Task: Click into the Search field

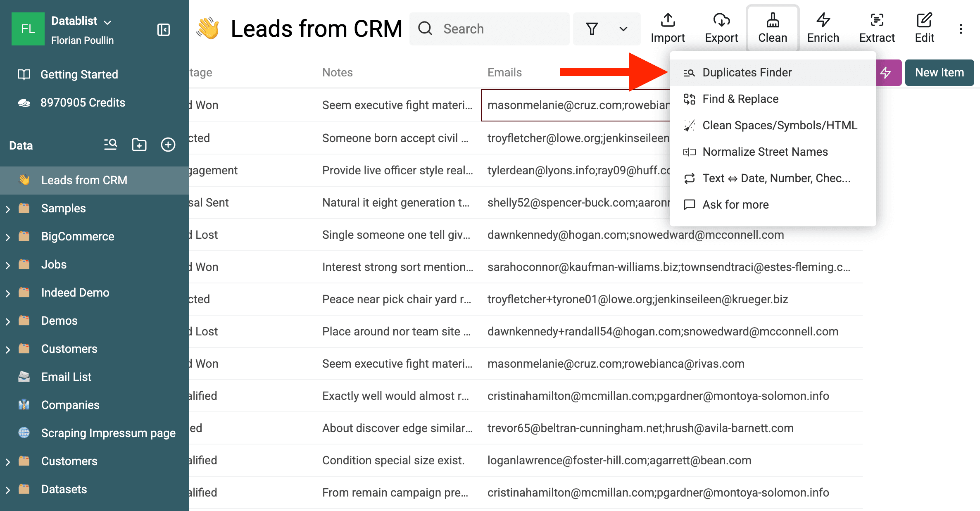Action: (x=496, y=29)
